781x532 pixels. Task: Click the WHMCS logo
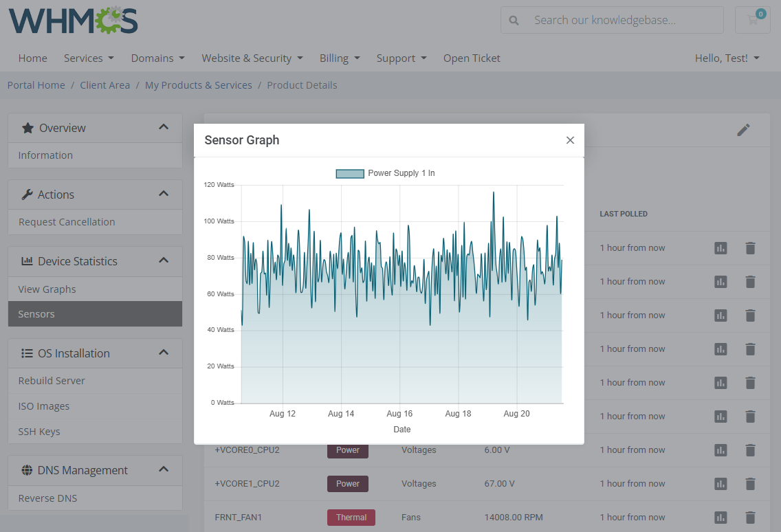(72, 21)
